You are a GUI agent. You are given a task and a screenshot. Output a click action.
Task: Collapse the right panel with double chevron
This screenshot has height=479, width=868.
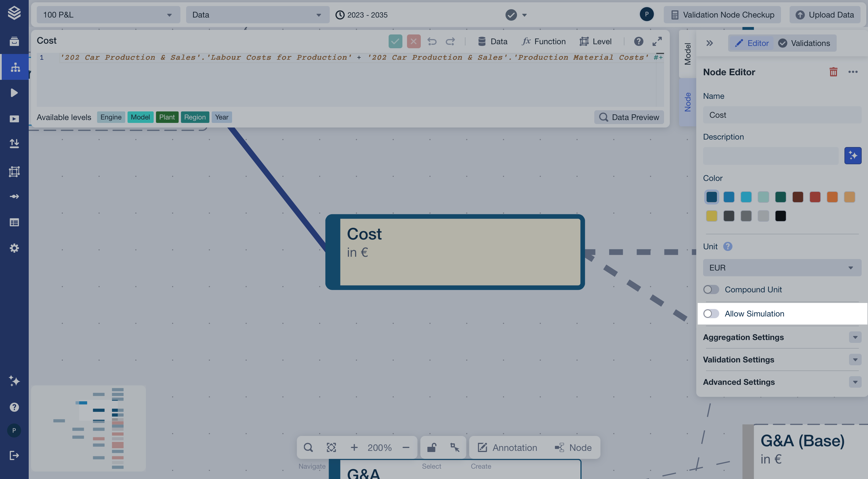coord(709,43)
